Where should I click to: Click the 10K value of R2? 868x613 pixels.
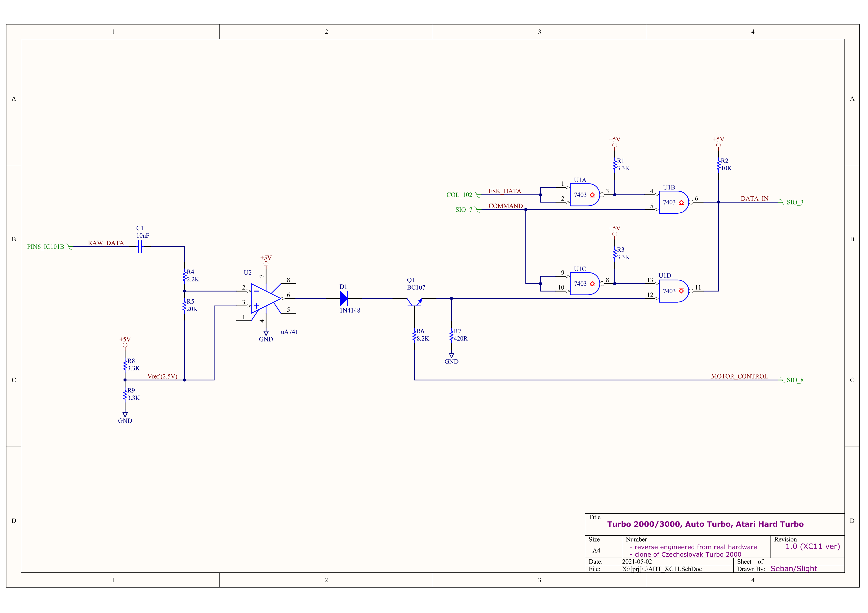click(726, 168)
